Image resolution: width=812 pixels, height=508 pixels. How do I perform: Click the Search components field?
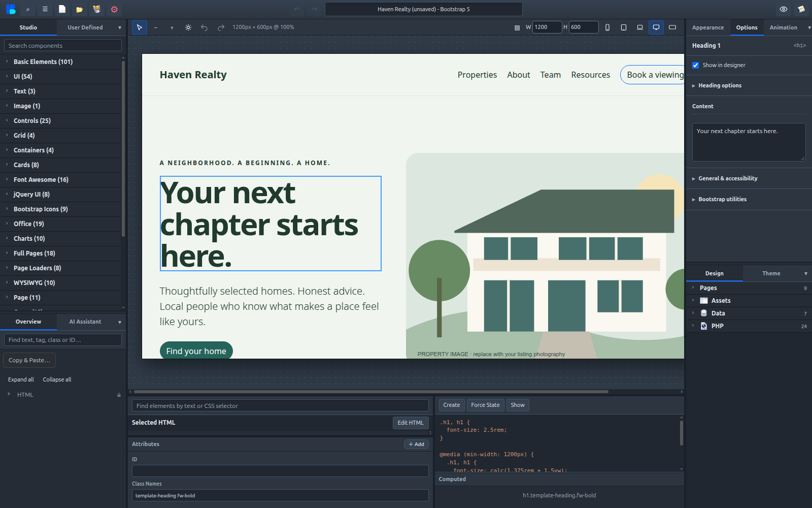63,46
